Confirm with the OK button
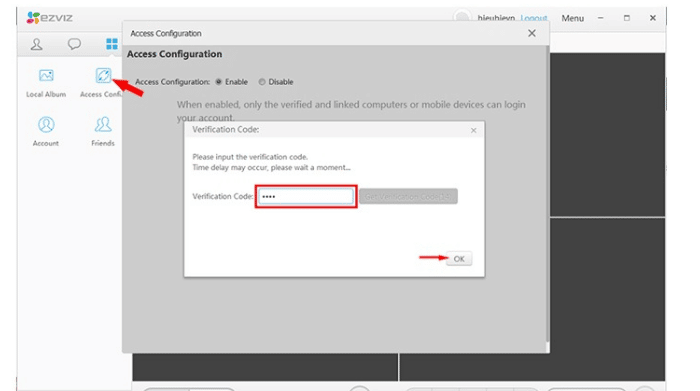Screen dimensions: 700x391 pyautogui.click(x=459, y=259)
